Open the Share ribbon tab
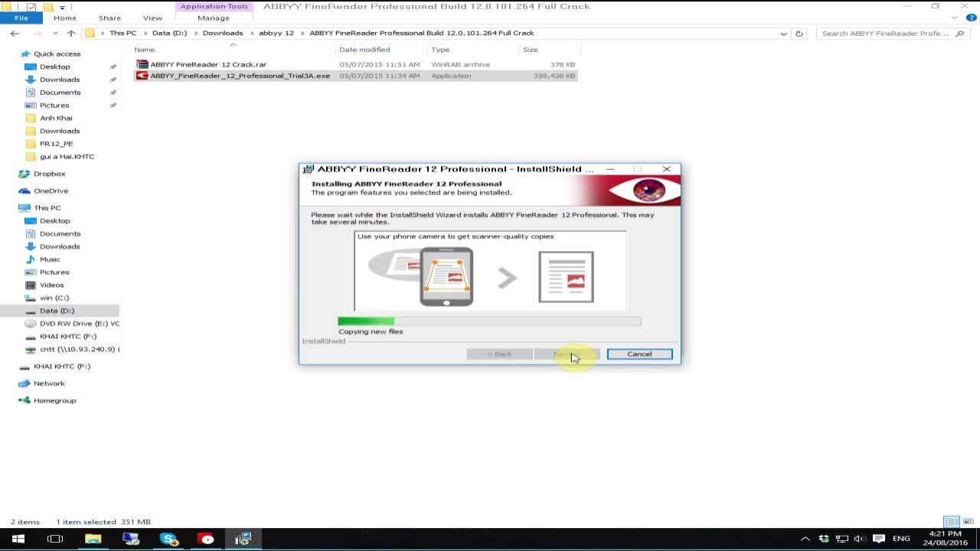 tap(109, 18)
